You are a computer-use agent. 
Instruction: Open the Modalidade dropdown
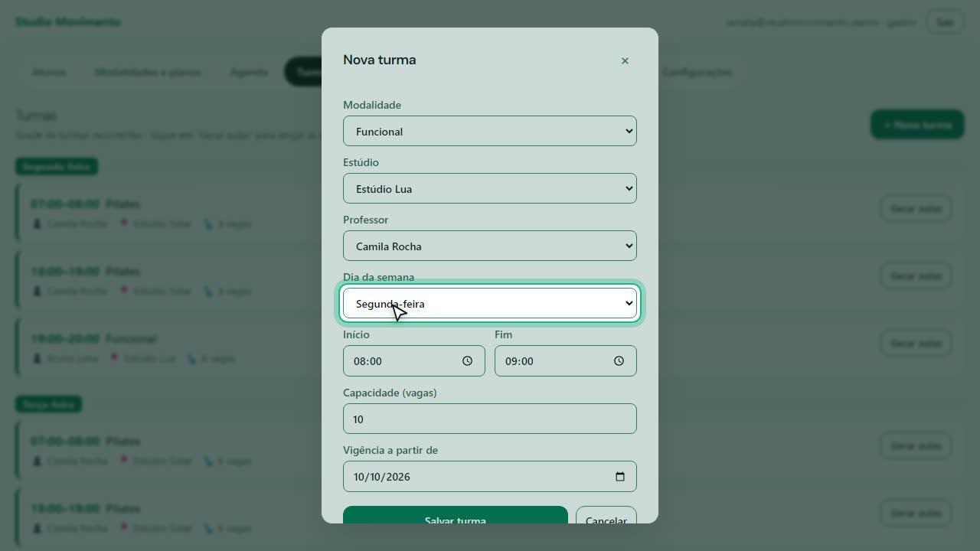point(490,131)
